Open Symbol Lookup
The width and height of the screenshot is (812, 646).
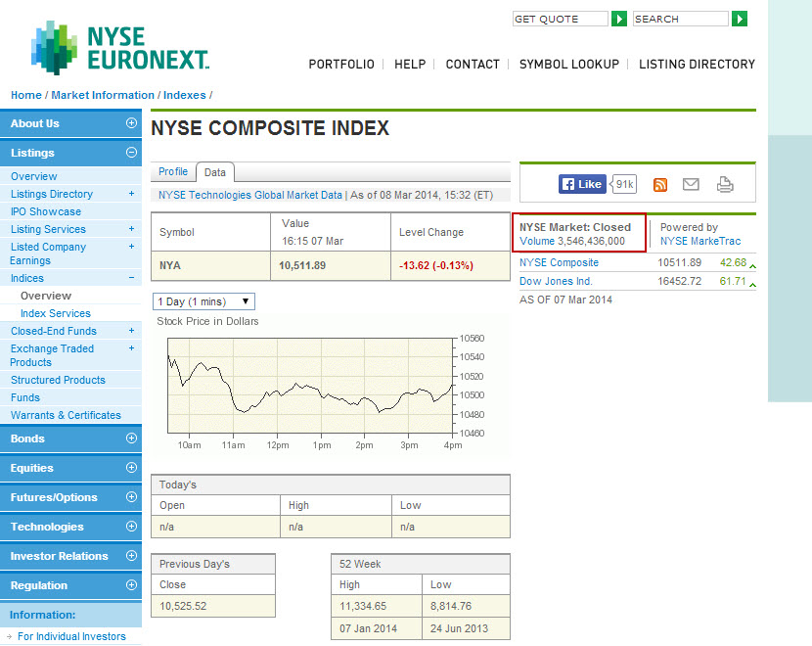pyautogui.click(x=569, y=65)
